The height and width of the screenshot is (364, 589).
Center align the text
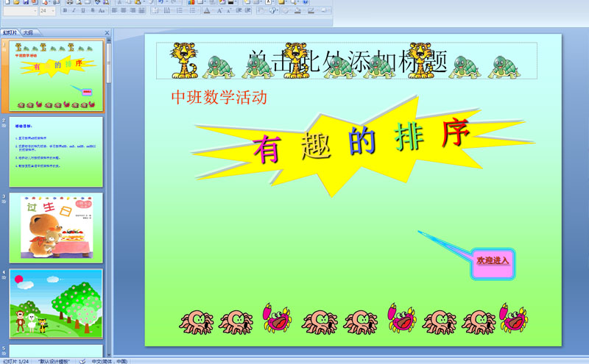point(123,10)
